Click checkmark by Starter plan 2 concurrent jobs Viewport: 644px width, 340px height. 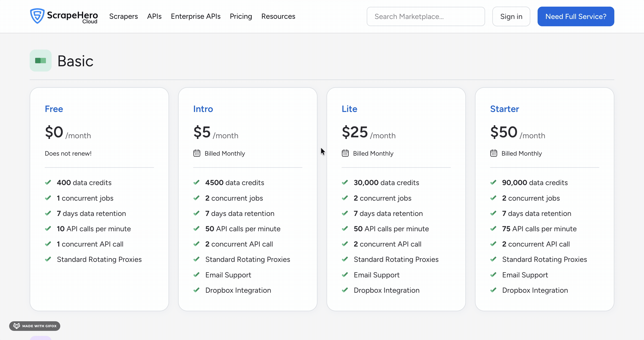493,198
